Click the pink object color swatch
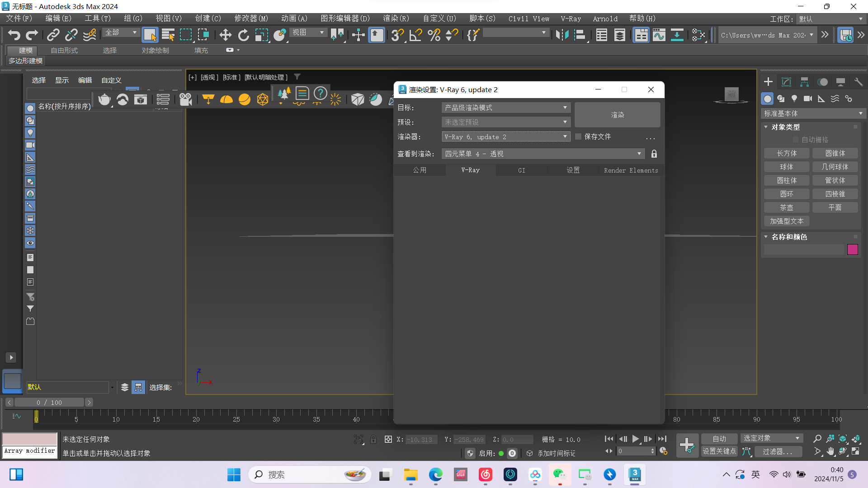The width and height of the screenshot is (868, 488). click(x=853, y=249)
